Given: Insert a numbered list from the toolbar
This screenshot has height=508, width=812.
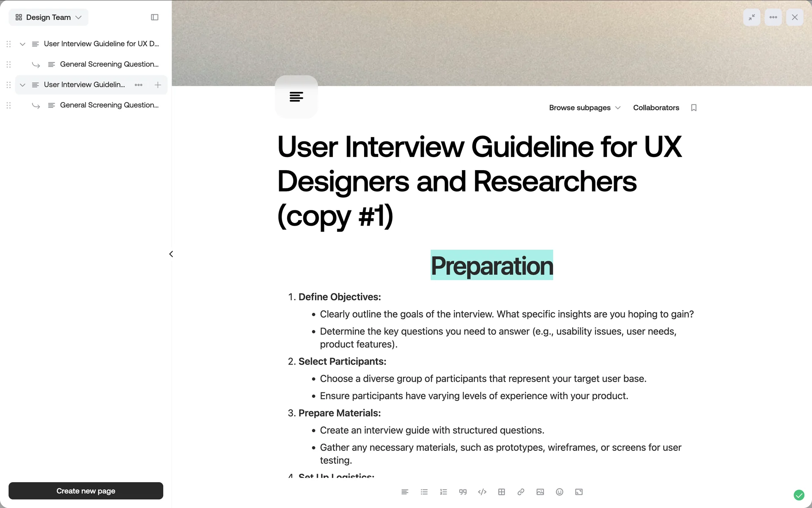Looking at the screenshot, I should (x=443, y=492).
